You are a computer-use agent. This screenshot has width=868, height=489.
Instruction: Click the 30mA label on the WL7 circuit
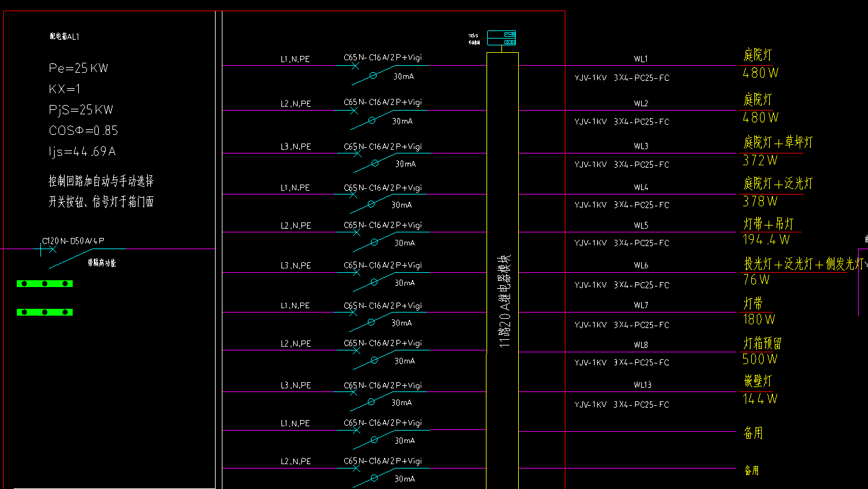coord(402,323)
